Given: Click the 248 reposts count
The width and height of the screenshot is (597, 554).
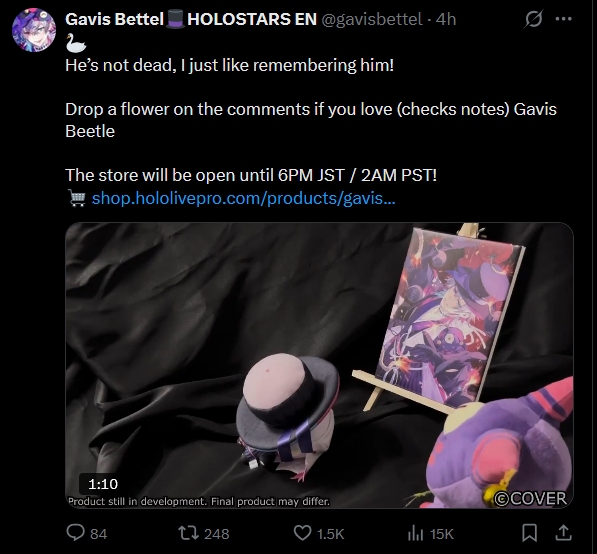Looking at the screenshot, I should (217, 534).
